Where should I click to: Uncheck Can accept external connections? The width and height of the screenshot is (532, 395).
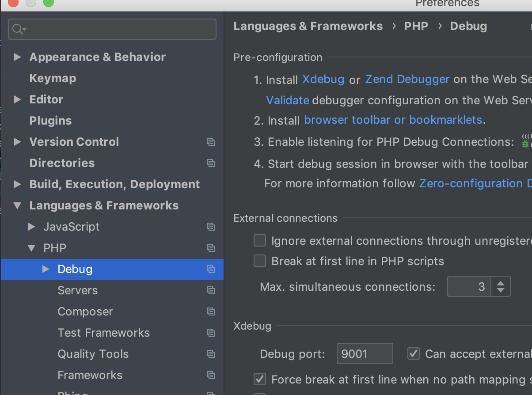pyautogui.click(x=414, y=353)
